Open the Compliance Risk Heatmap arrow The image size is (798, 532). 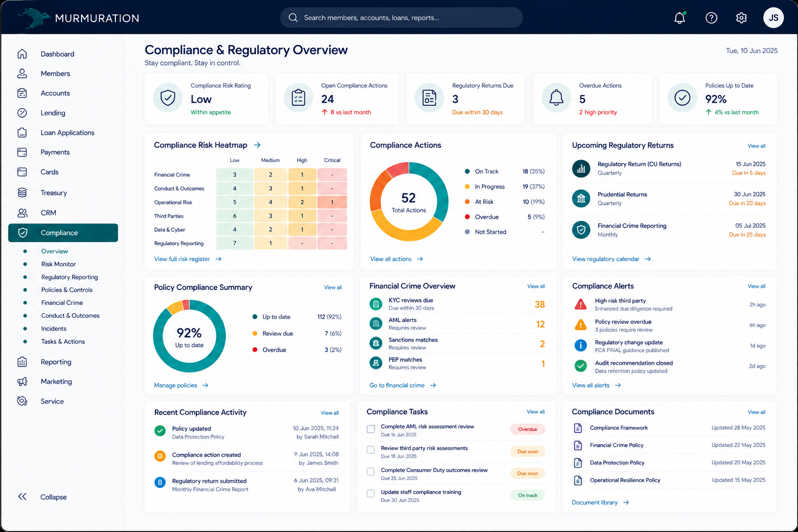(x=257, y=145)
